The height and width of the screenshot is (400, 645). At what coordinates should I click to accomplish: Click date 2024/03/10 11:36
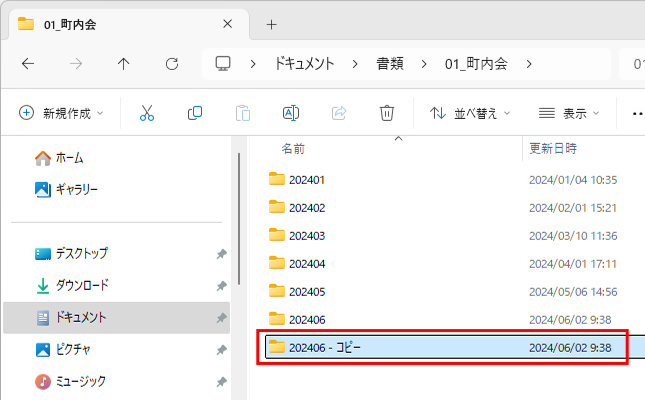point(573,236)
